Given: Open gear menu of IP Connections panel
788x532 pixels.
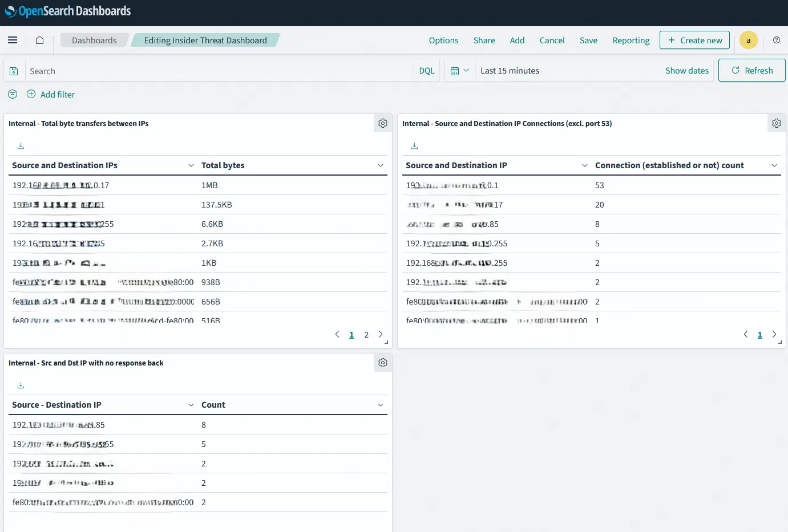Looking at the screenshot, I should [x=777, y=123].
